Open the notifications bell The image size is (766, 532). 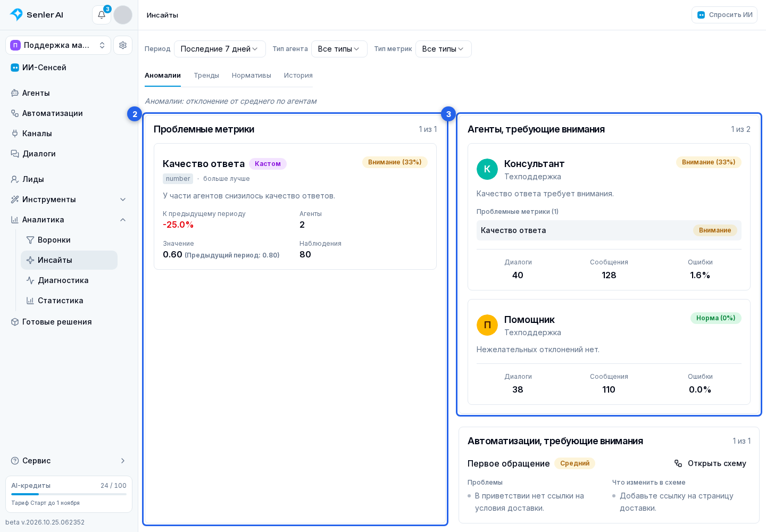pyautogui.click(x=102, y=15)
